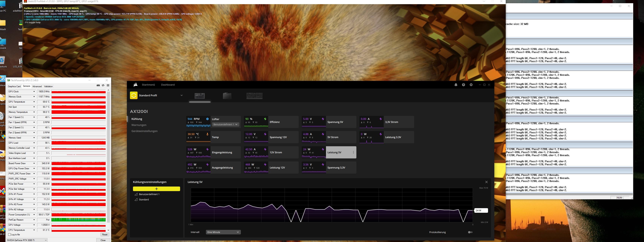Open three-dot menu on Leistung 5V tile
The height and width of the screenshot is (242, 644).
point(353,152)
